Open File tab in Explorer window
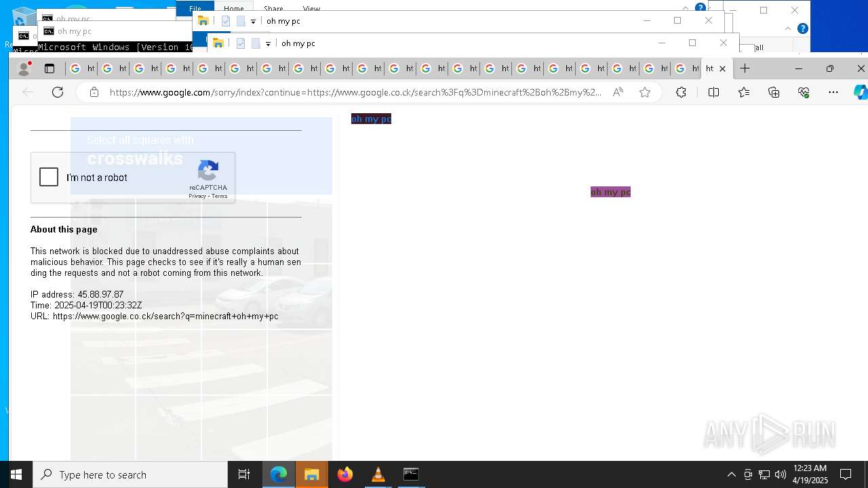The image size is (868, 488). pyautogui.click(x=195, y=9)
